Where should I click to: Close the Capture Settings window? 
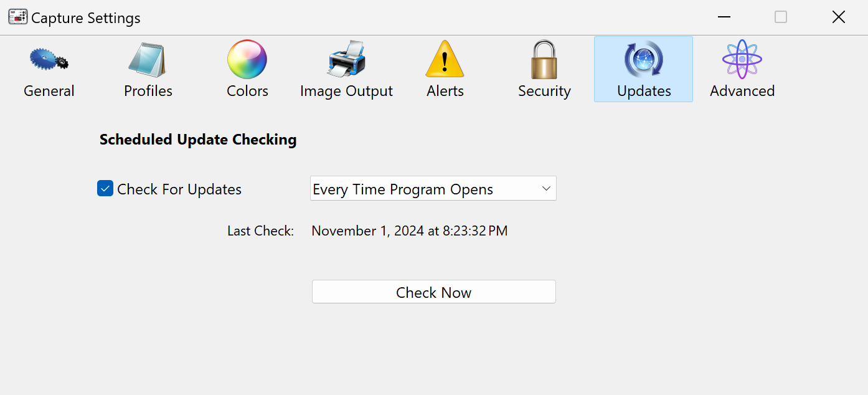tap(839, 17)
